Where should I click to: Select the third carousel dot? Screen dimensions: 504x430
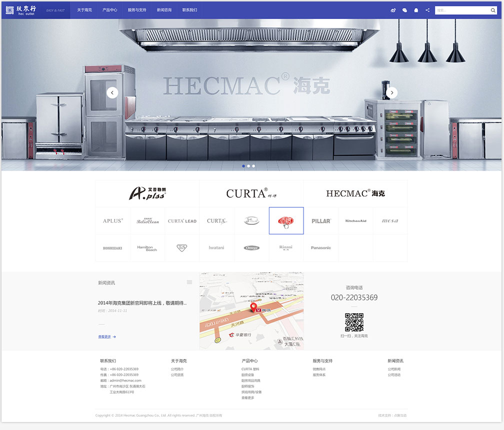253,166
